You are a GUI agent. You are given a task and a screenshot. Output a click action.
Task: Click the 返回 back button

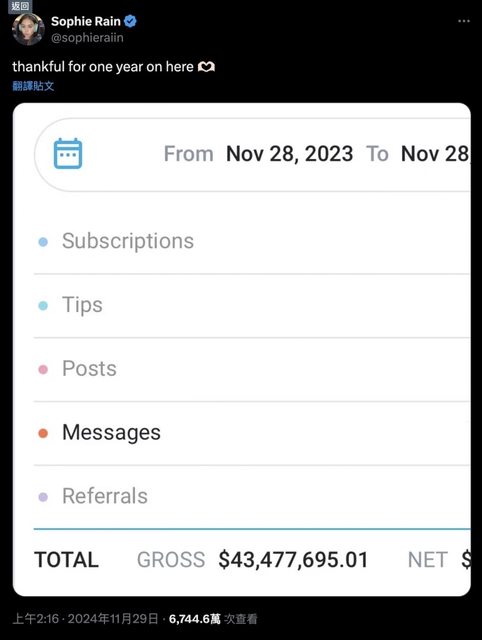(x=20, y=6)
